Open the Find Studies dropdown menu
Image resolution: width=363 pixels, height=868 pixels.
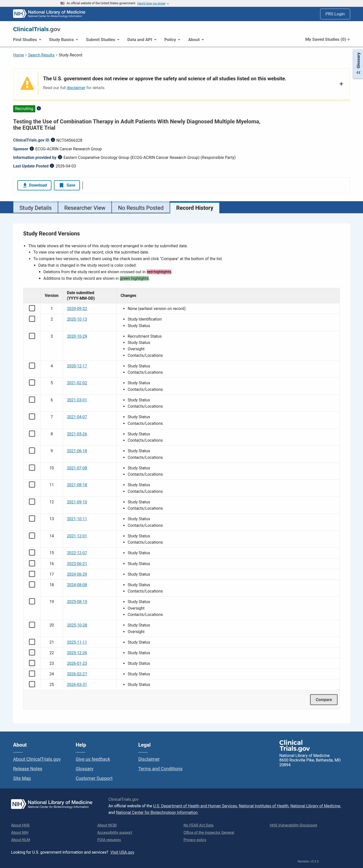pos(27,40)
